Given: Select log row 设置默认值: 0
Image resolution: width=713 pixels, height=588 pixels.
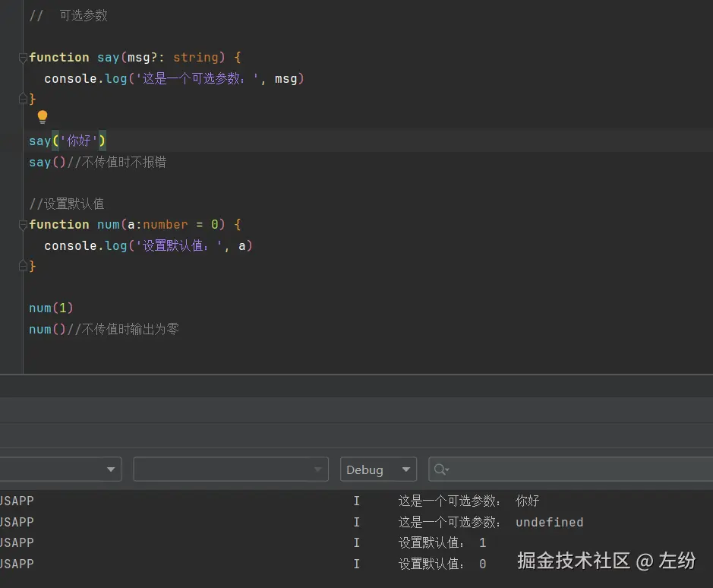Looking at the screenshot, I should [357, 564].
